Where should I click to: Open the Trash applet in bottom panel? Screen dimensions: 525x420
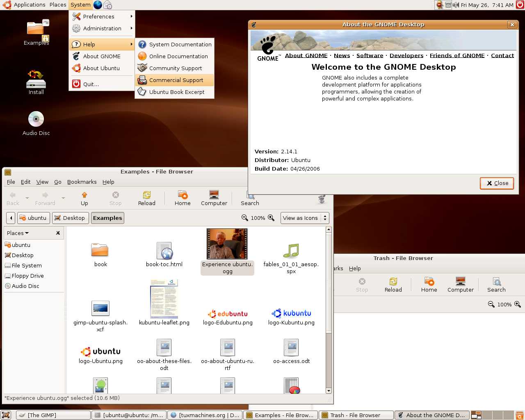click(x=520, y=415)
